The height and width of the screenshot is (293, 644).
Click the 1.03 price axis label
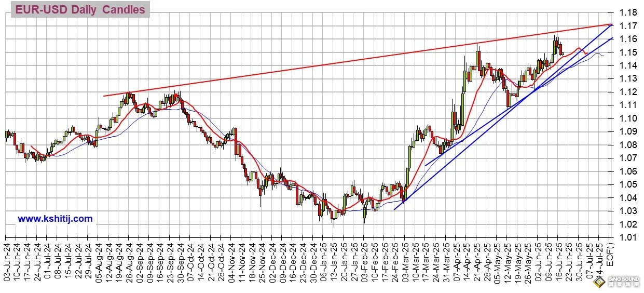[x=628, y=211]
